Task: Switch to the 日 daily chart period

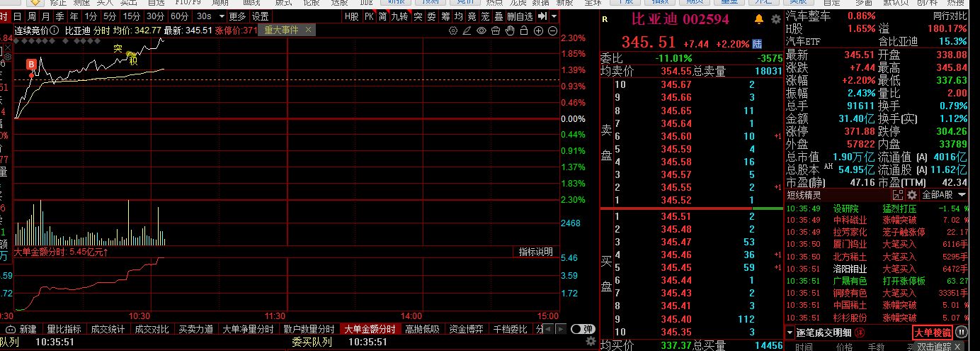Action: point(18,16)
